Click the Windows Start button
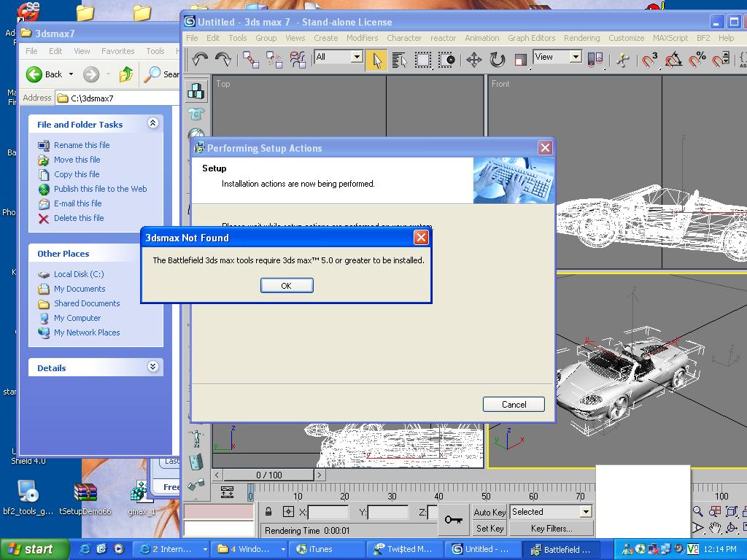 click(34, 549)
